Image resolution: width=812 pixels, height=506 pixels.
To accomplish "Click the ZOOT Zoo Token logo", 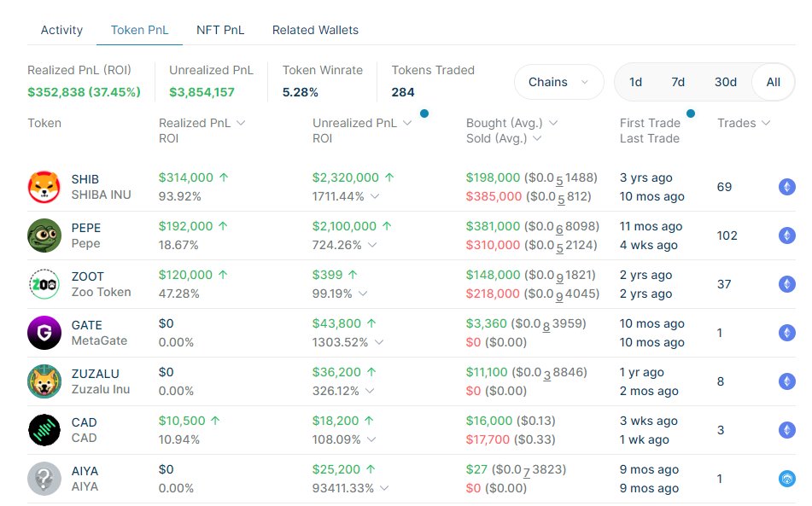I will pyautogui.click(x=44, y=284).
